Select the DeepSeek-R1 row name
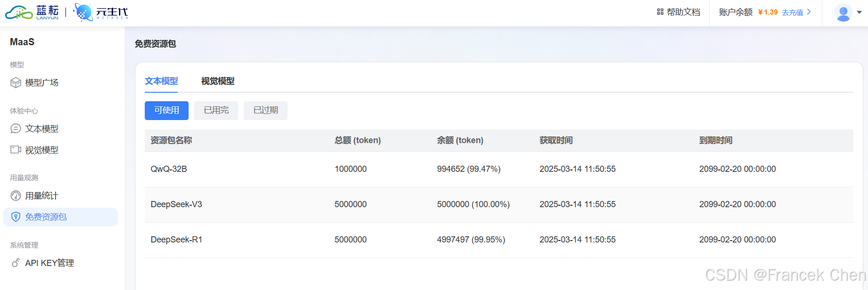 pos(176,240)
